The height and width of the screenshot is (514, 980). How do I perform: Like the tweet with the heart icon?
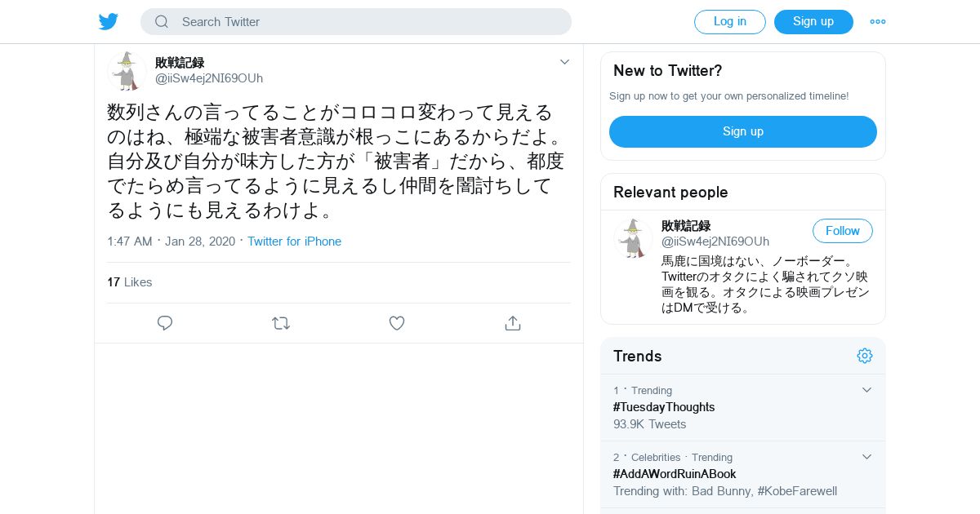tap(397, 323)
